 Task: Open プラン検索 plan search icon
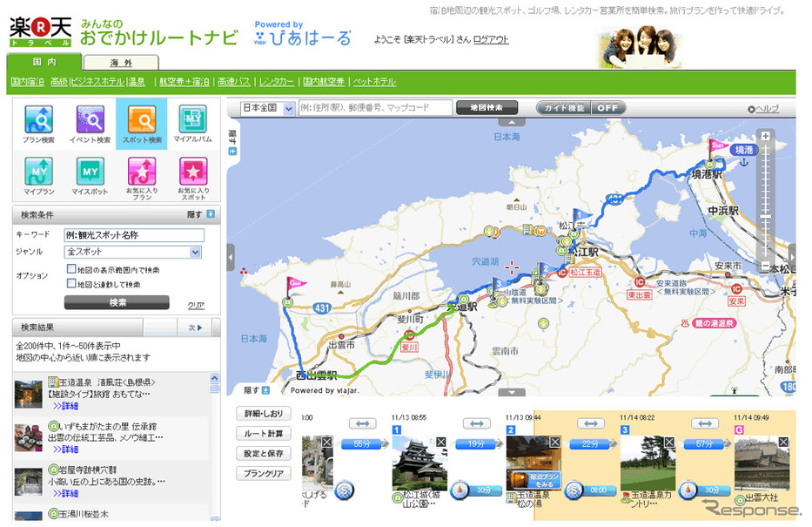coord(38,124)
